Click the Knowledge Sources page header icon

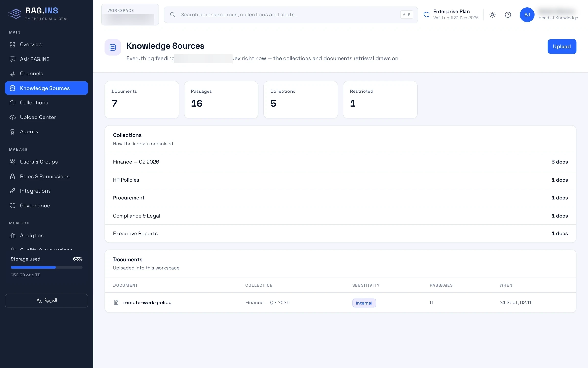click(x=113, y=47)
